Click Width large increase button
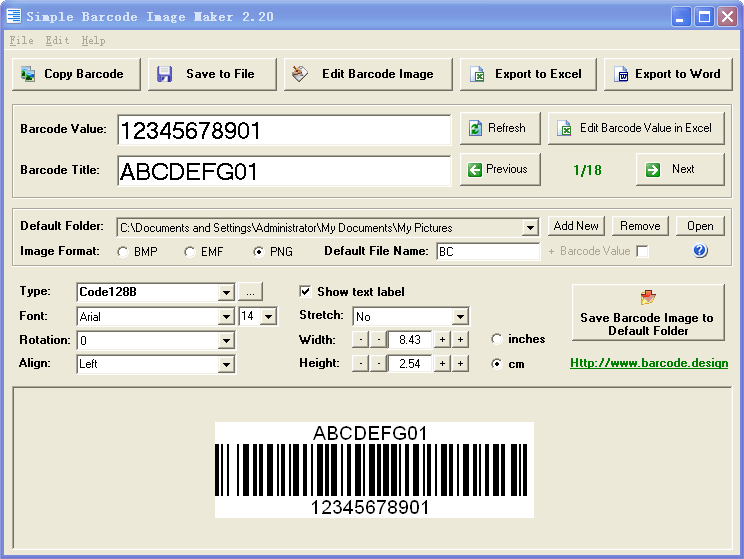744x559 pixels. pyautogui.click(x=460, y=339)
